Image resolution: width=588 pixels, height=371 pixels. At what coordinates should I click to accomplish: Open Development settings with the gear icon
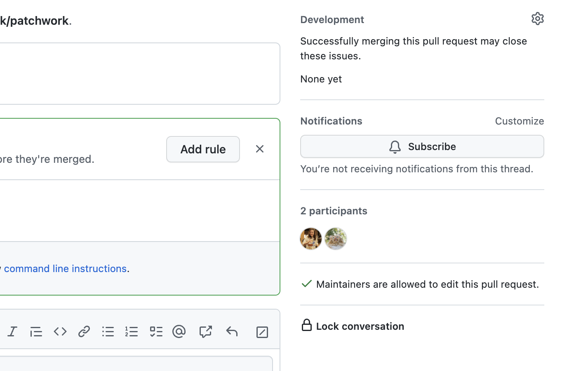[537, 19]
